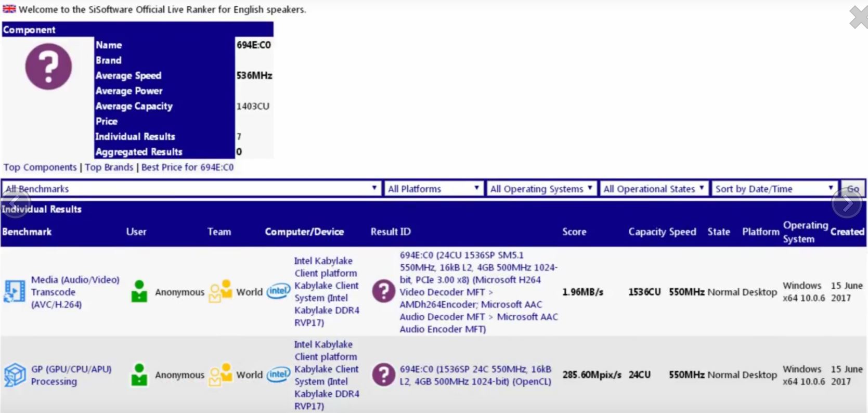Click the State column header

tap(719, 232)
